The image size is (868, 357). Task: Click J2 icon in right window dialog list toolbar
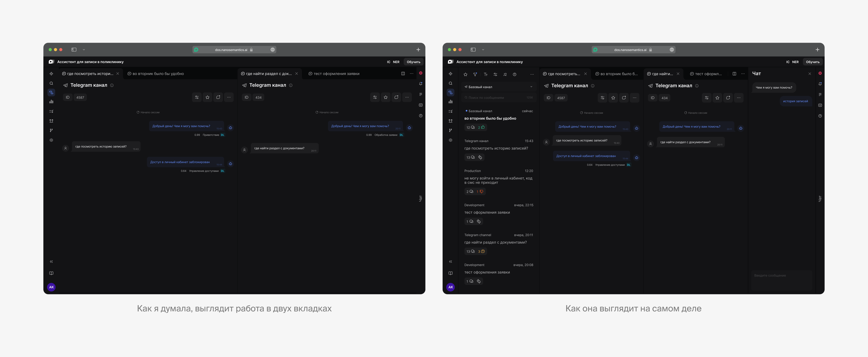tap(505, 74)
